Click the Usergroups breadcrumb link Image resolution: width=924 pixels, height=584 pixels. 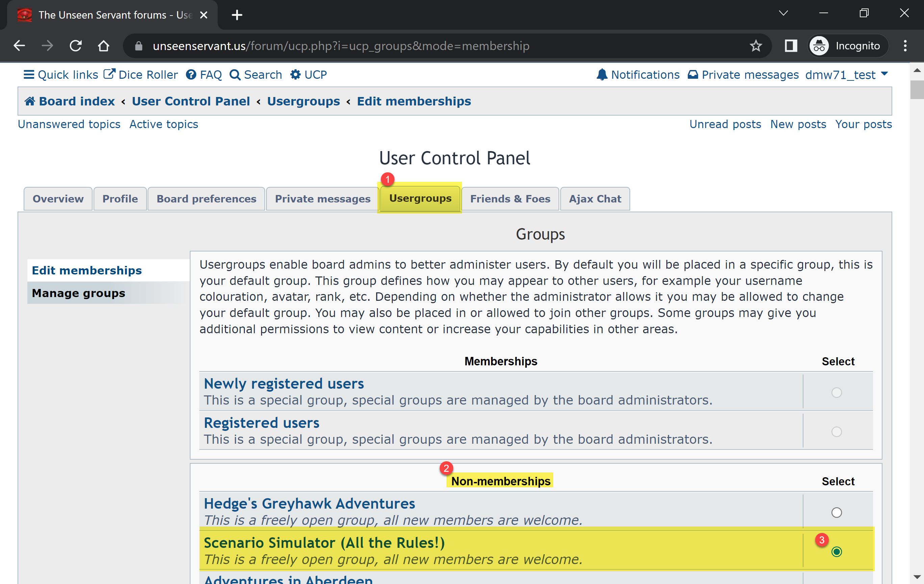coord(304,101)
